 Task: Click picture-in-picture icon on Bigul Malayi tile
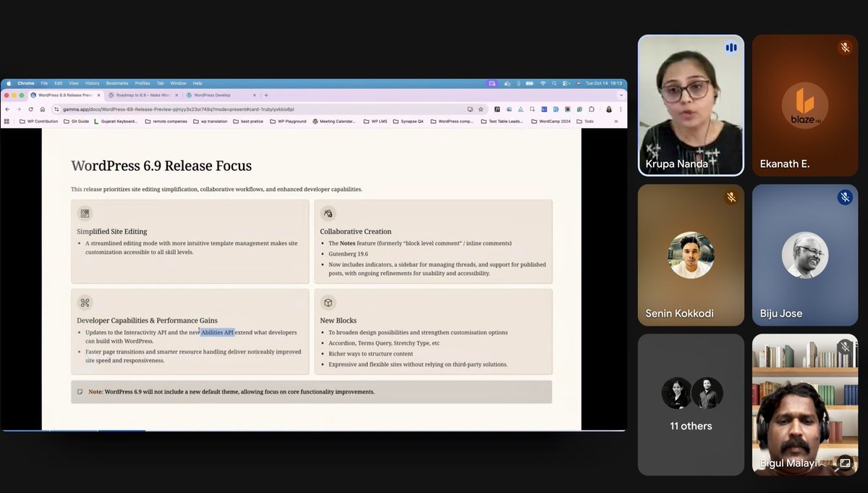coord(844,463)
